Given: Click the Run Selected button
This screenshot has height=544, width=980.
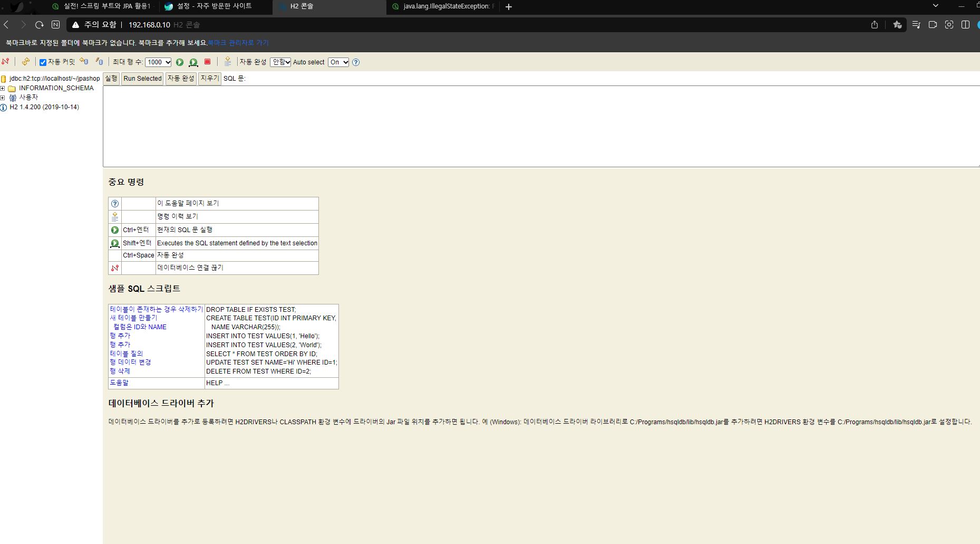Looking at the screenshot, I should [142, 79].
